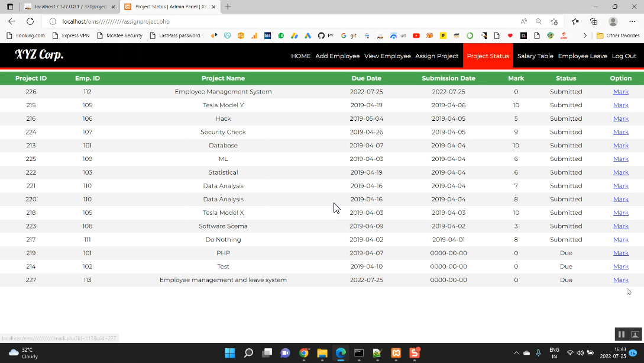Switch to the localhost phpMyAdmin tab

69,7
